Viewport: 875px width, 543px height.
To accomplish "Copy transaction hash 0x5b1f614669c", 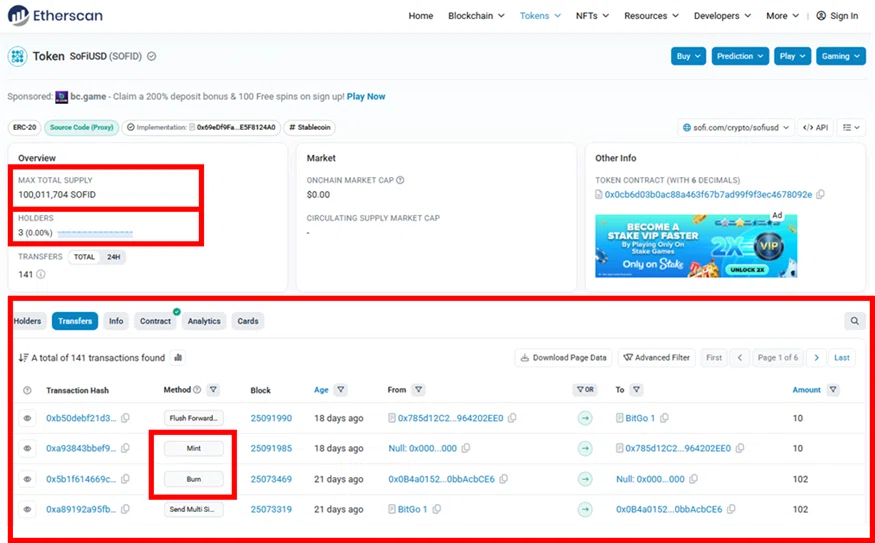I will pos(126,479).
